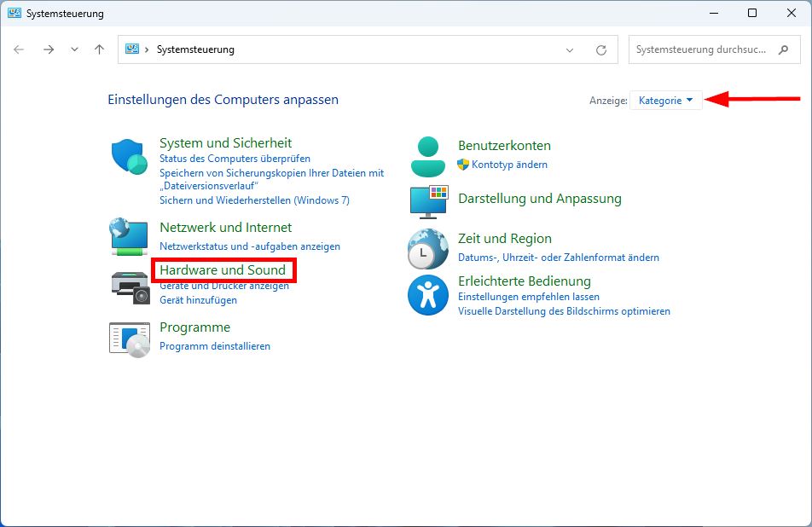Click the Control Panel icon in address bar
The width and height of the screenshot is (812, 527).
click(x=132, y=49)
